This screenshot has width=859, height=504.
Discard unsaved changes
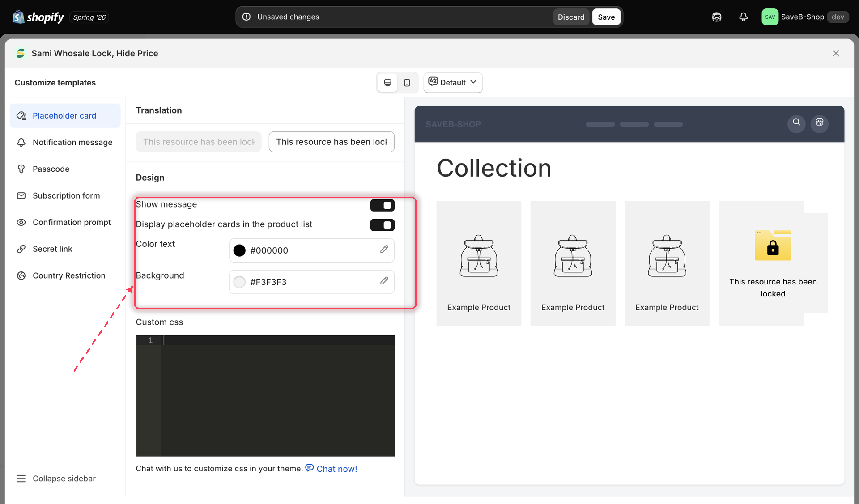(x=571, y=17)
